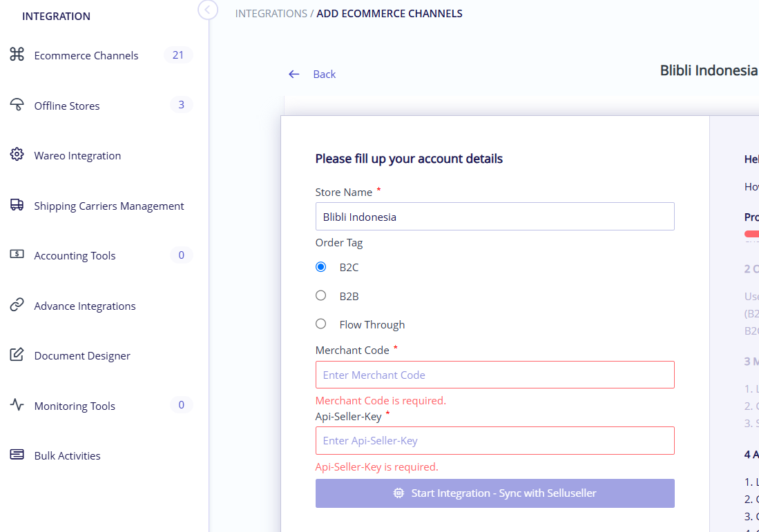Select the Document Designer pencil icon
Viewport: 759px width, 532px height.
tap(17, 355)
